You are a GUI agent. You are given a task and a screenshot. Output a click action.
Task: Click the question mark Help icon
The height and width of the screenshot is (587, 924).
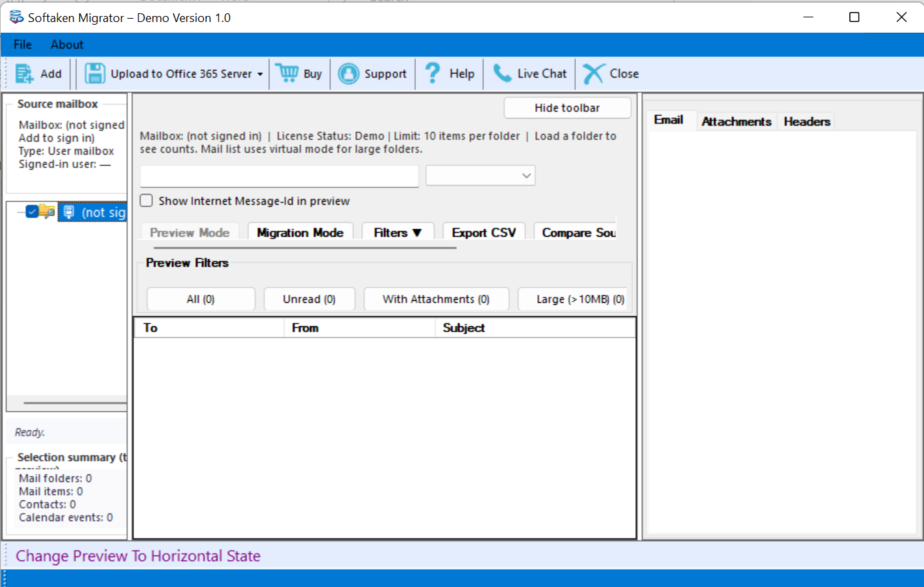[433, 73]
